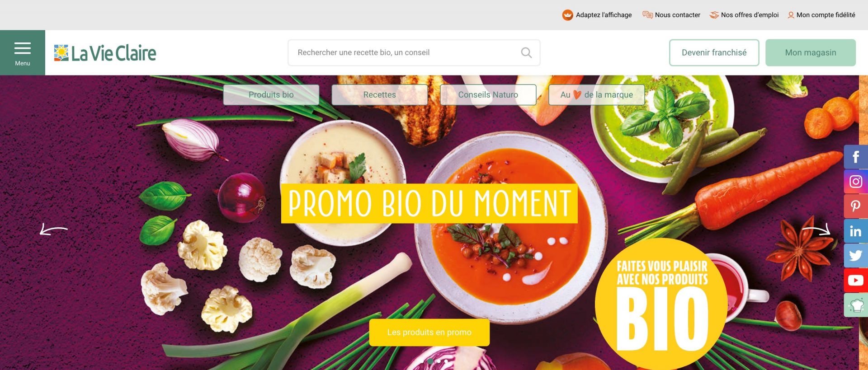The image size is (868, 370).
Task: Open the Pinterest social link
Action: (x=856, y=206)
